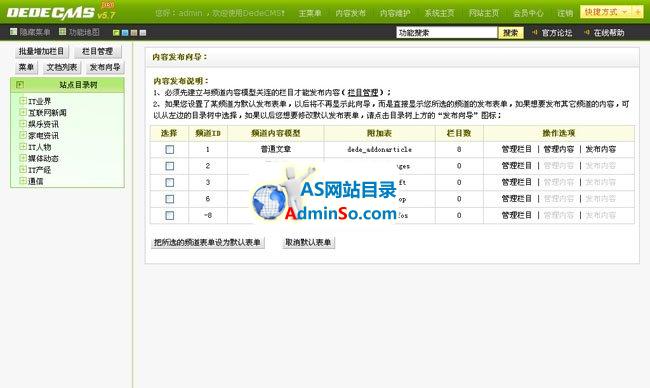Click 管理栏目 in channel ID 2 row
This screenshot has width=650, height=388.
(x=517, y=166)
